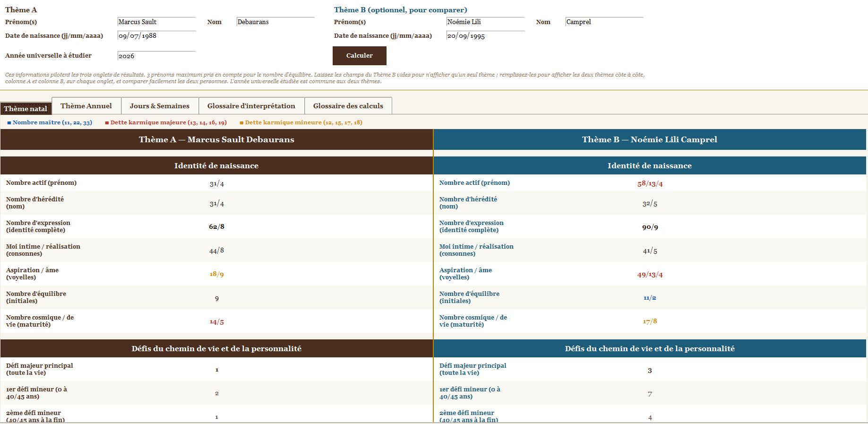Image resolution: width=868 pixels, height=424 pixels.
Task: Click Thème A Marcus Sault Debaurans header
Action: (216, 139)
